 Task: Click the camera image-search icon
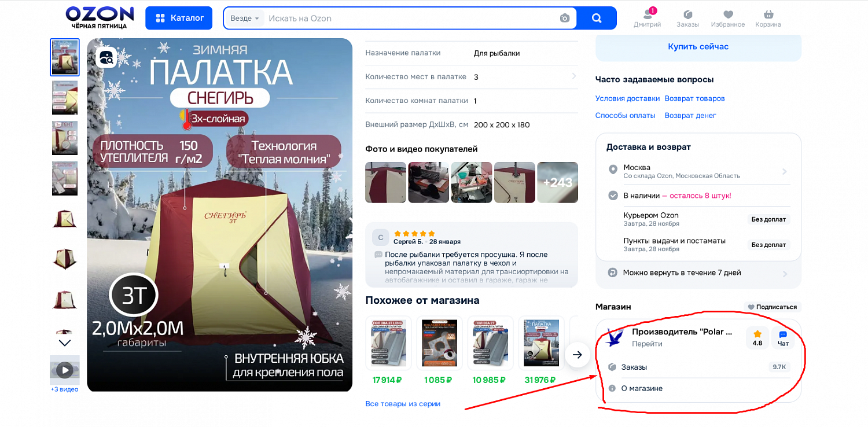coord(565,19)
